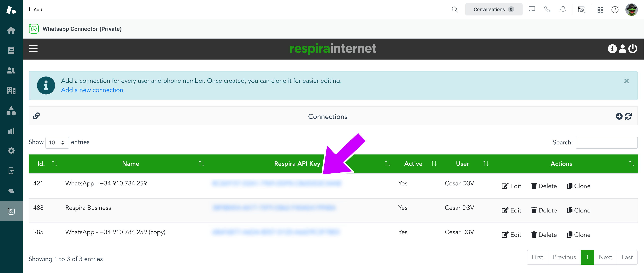Click the power logout icon in dark header
Image resolution: width=644 pixels, height=273 pixels.
pos(633,49)
